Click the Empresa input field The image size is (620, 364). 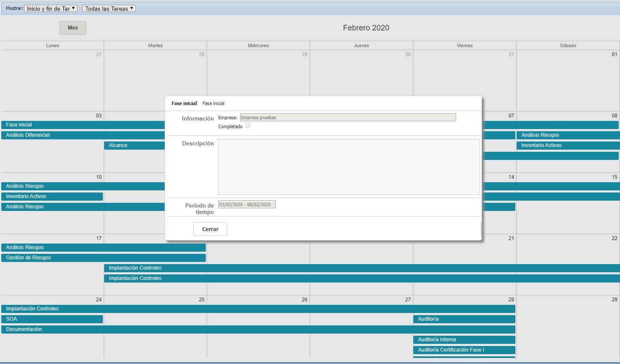[348, 117]
